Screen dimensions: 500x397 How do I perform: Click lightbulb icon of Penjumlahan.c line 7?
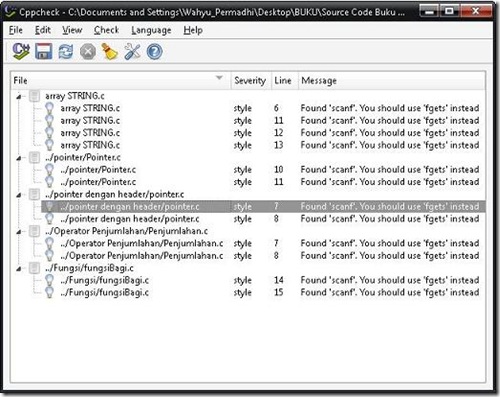(x=49, y=243)
